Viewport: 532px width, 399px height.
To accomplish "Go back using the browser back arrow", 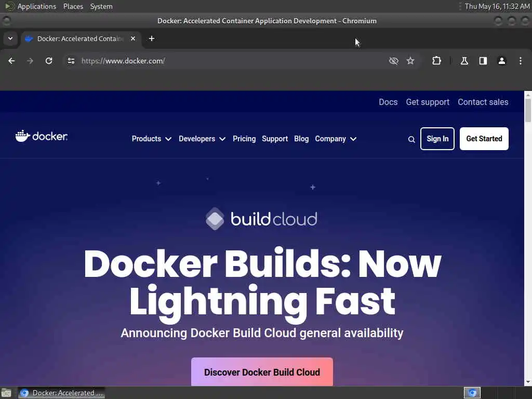I will point(11,61).
